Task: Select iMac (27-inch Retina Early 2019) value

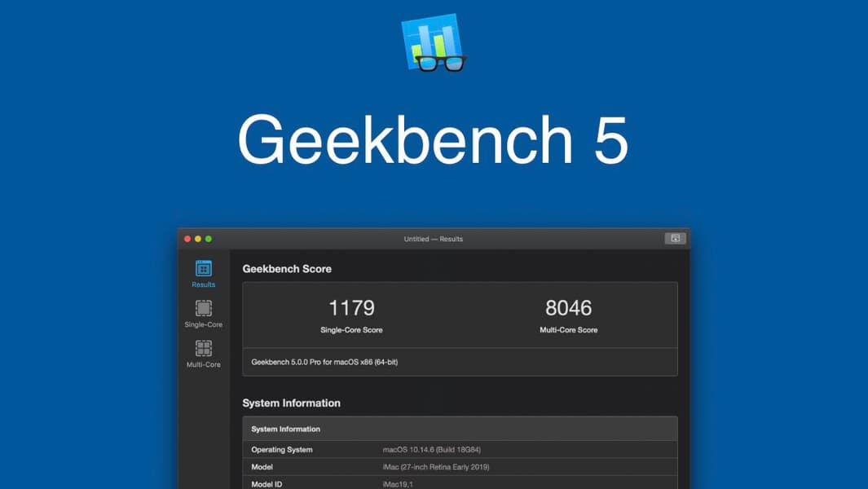Action: coord(436,467)
